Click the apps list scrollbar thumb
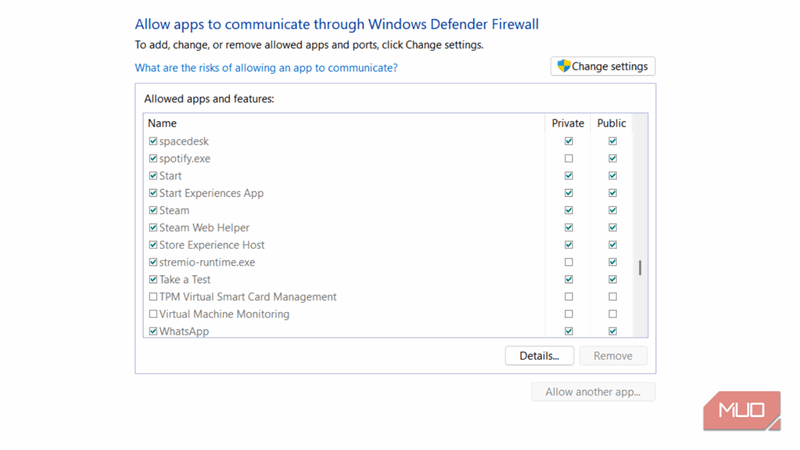 tap(640, 267)
